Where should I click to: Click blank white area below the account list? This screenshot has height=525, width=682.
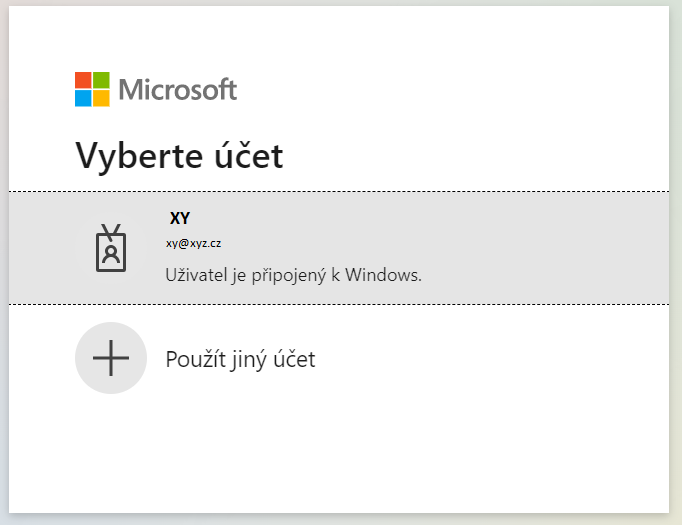pyautogui.click(x=340, y=450)
